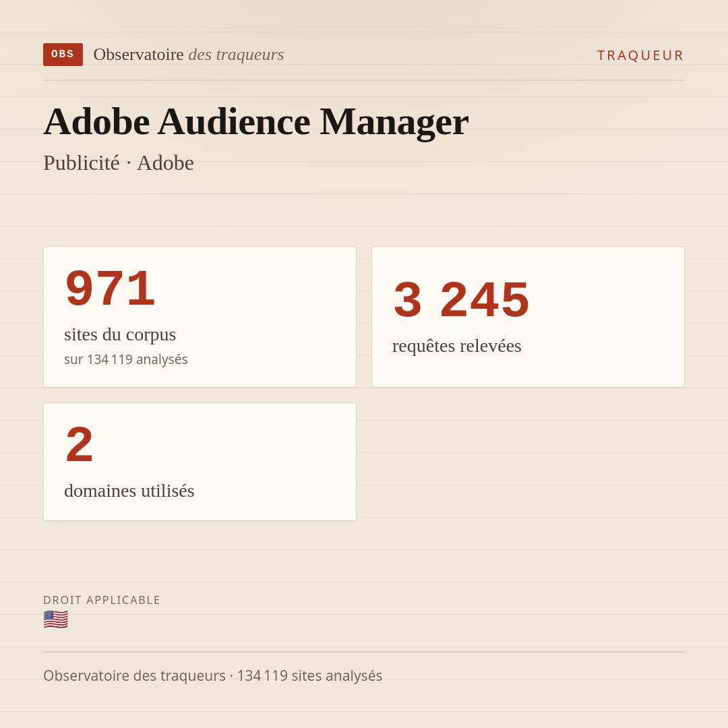The width and height of the screenshot is (728, 728).
Task: Click the DROIT APPLICABLE section label
Action: (102, 600)
